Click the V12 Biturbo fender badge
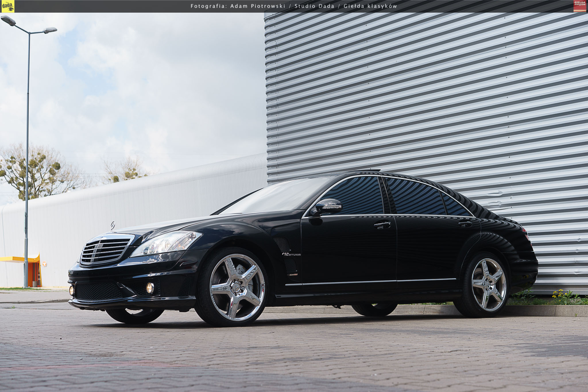588x392 pixels. (x=291, y=254)
